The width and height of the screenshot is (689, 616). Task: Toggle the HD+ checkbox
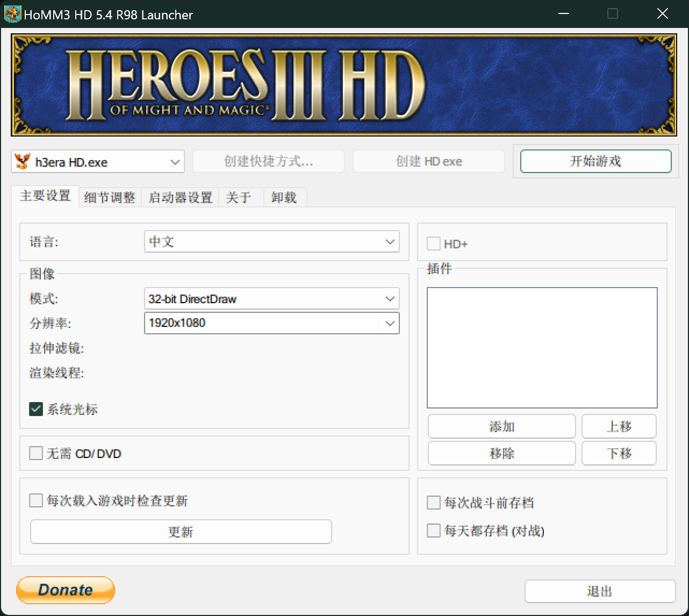pos(434,244)
